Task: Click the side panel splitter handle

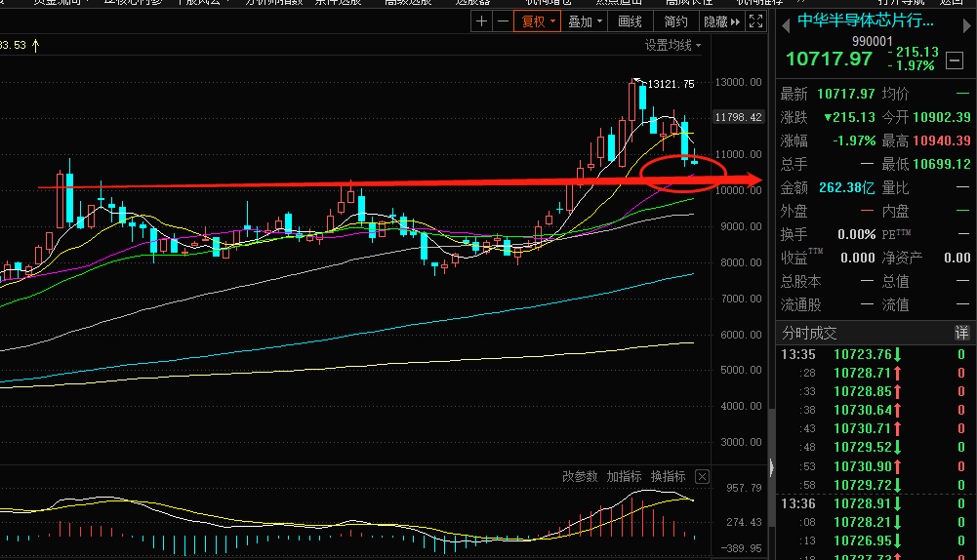Action: [x=771, y=467]
